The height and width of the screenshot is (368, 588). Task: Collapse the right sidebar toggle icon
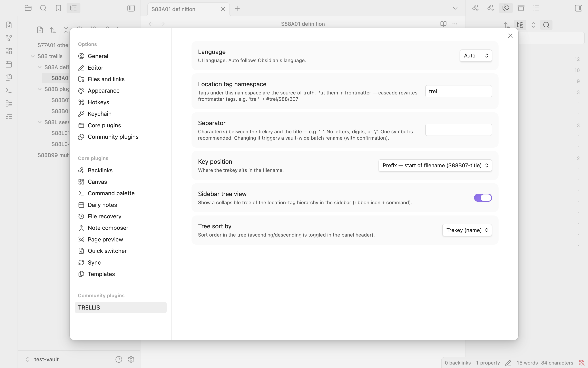point(579,8)
